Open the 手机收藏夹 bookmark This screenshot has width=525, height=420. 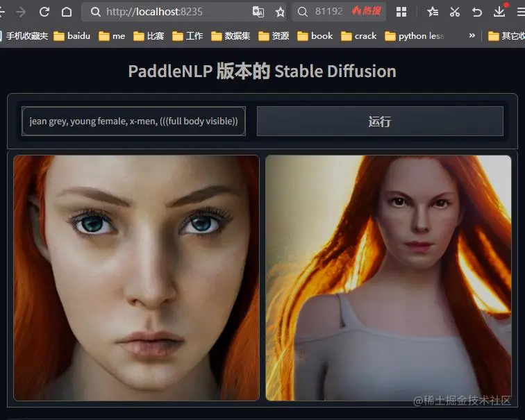click(x=24, y=36)
